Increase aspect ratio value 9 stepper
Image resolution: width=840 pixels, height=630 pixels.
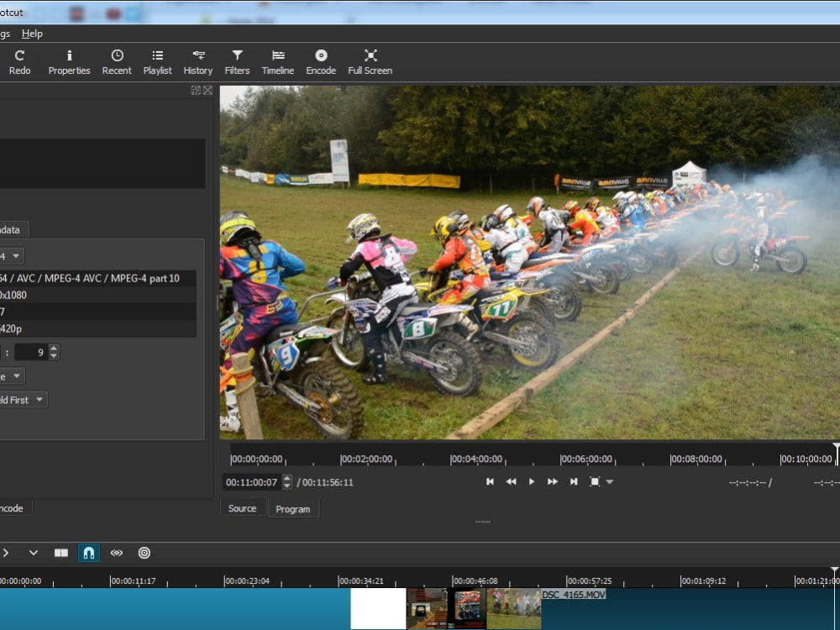tap(54, 349)
